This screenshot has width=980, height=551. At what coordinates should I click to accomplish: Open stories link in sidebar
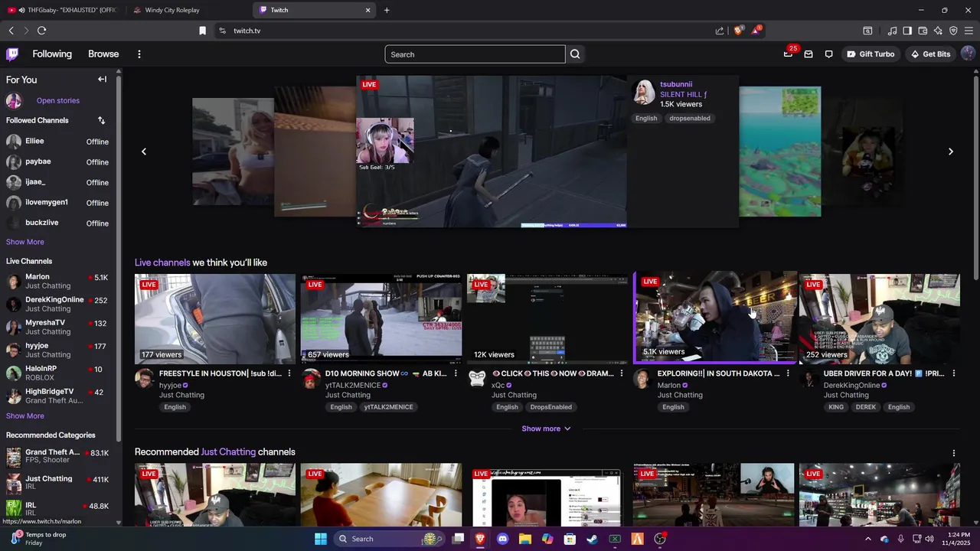click(x=58, y=100)
